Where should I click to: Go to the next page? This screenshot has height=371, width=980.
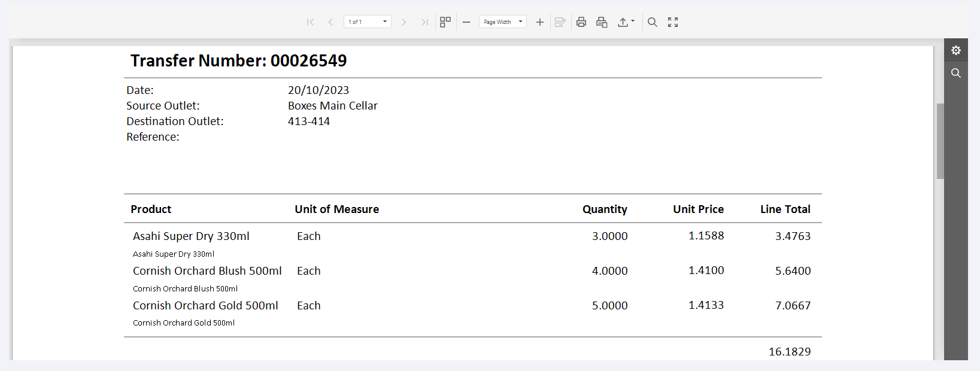[x=404, y=22]
